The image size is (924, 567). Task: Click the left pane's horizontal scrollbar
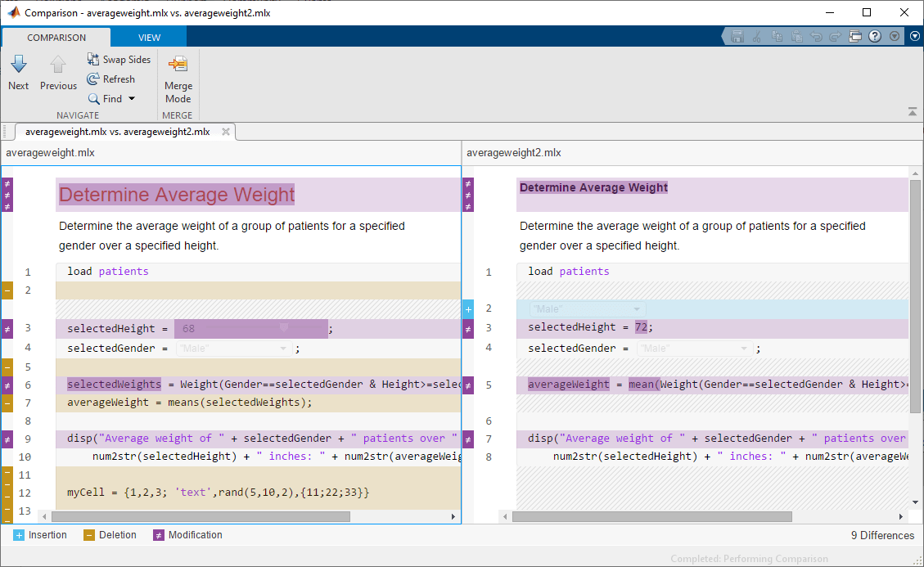click(201, 517)
